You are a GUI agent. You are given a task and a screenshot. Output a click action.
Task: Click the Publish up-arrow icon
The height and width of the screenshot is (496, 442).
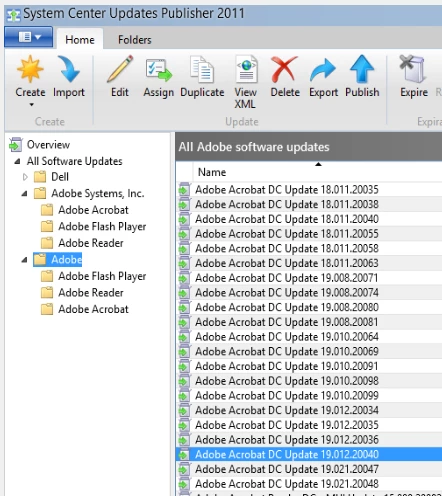[x=362, y=69]
